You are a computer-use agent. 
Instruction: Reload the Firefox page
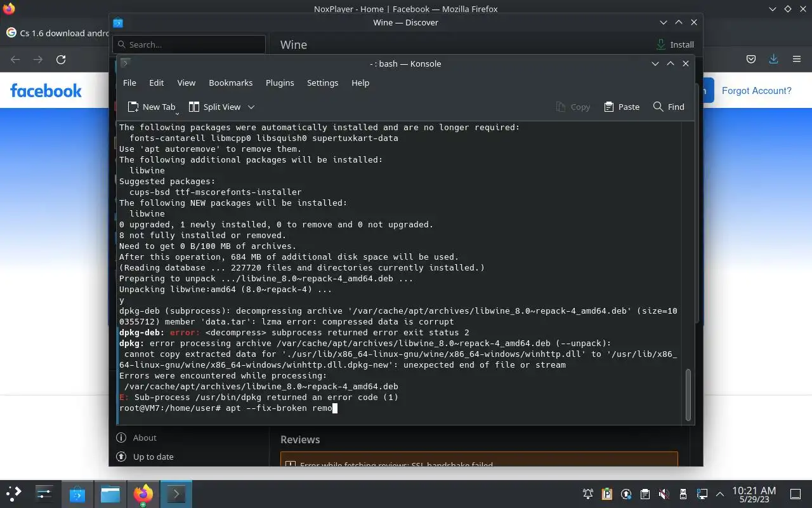pos(61,59)
